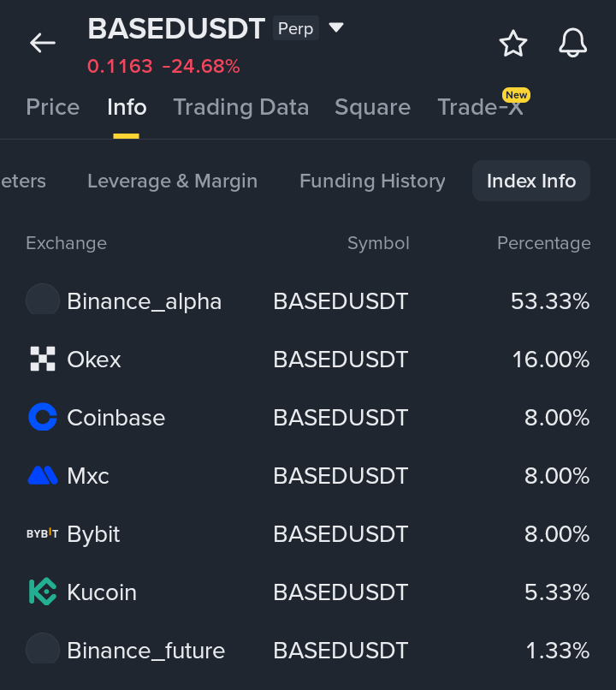Go back using the arrow icon
616x690 pixels.
(43, 43)
